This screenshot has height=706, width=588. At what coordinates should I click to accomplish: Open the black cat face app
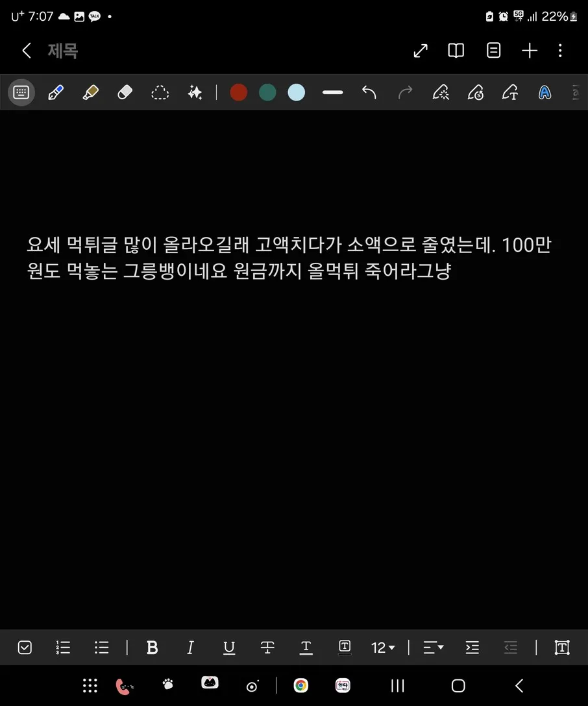pos(210,683)
